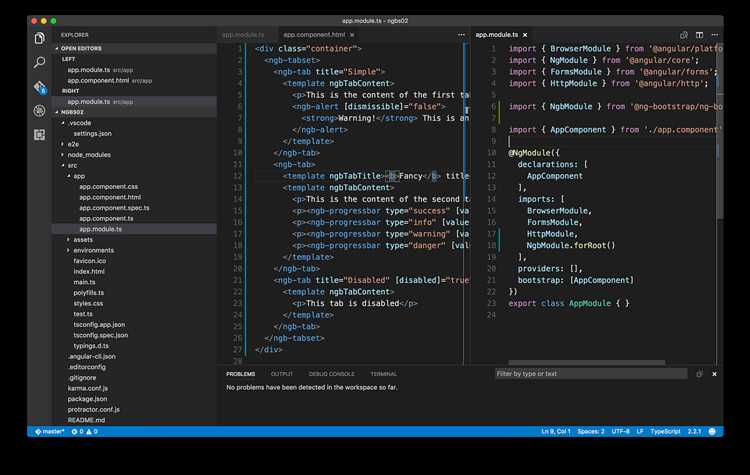
Task: Collapse the NGBS02 project folder section
Action: (x=57, y=112)
